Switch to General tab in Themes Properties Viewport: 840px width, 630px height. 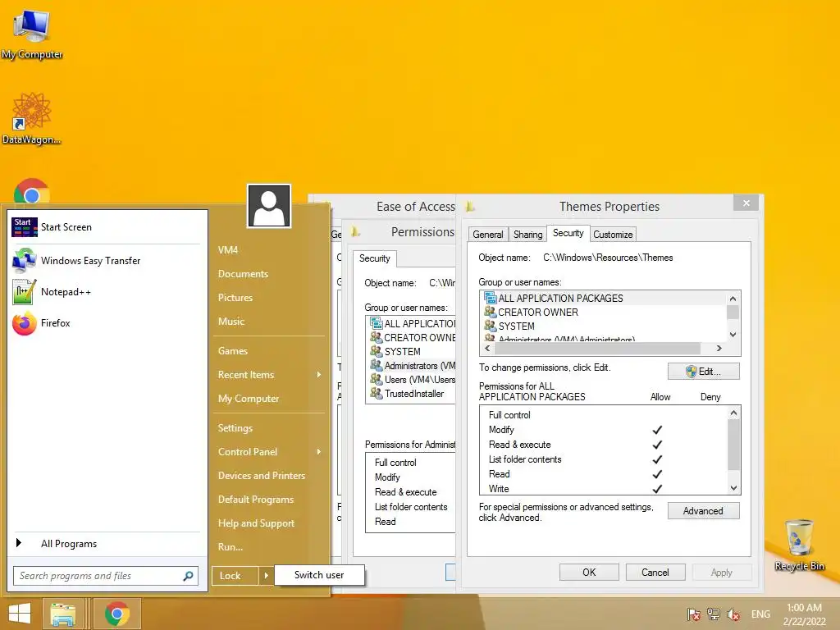[x=487, y=235]
